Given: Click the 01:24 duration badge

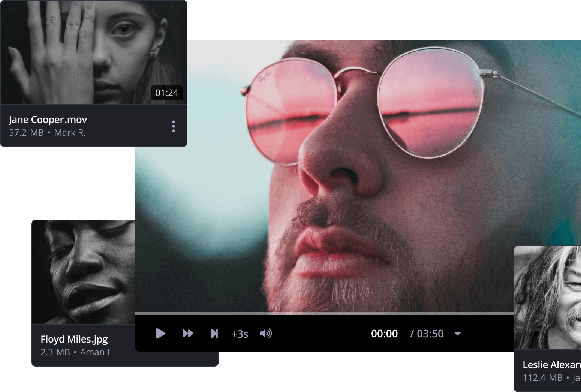Looking at the screenshot, I should [166, 93].
